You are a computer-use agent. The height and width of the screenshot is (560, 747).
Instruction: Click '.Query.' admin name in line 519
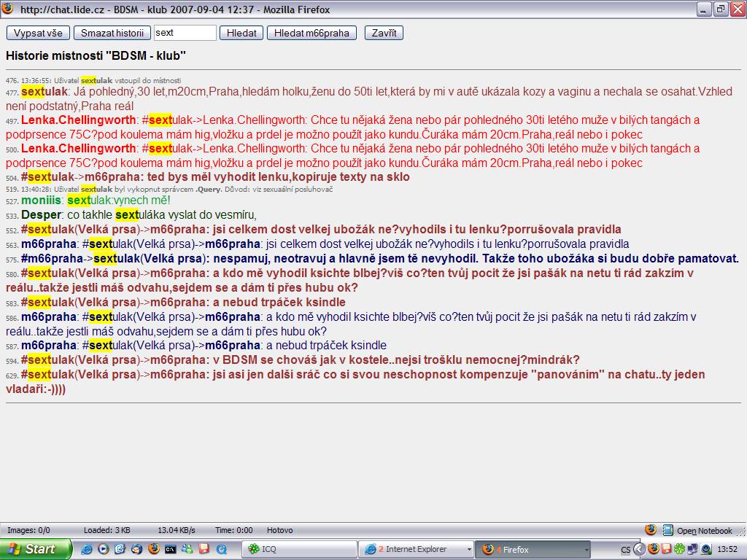(208, 189)
